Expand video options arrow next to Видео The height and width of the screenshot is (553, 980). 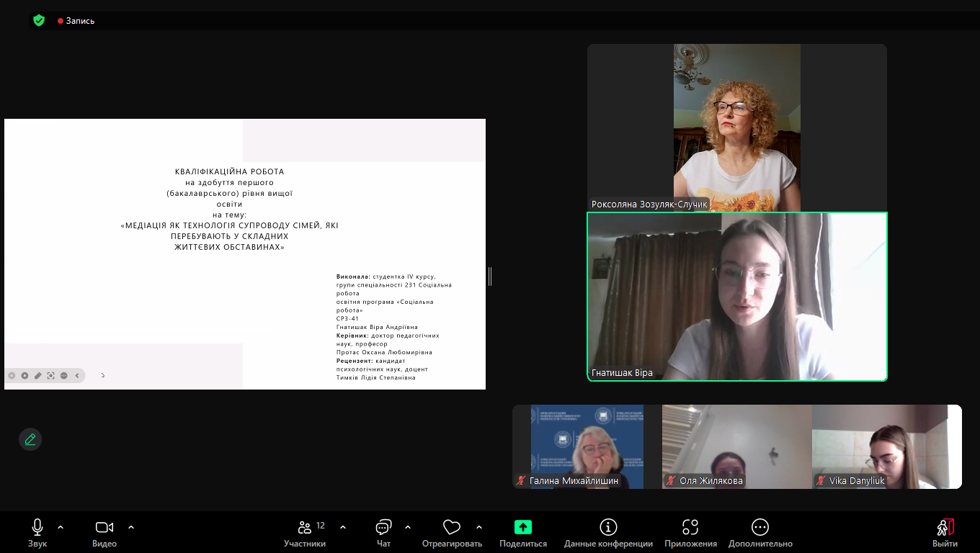pos(131,527)
